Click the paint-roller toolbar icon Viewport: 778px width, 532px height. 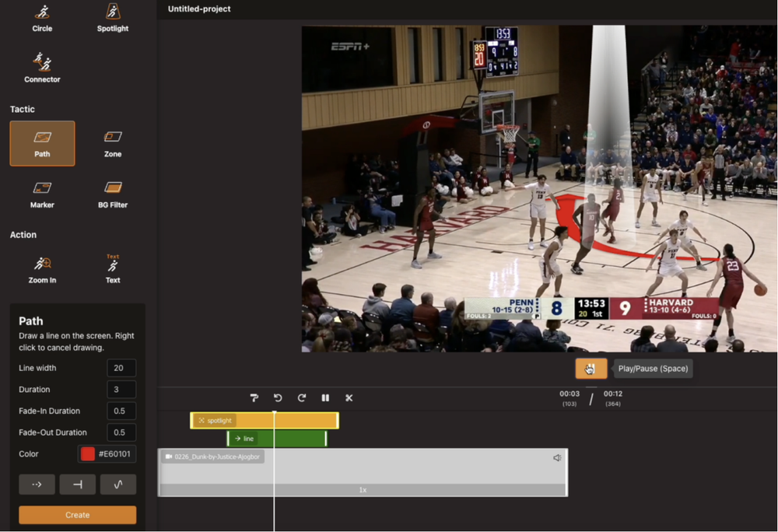coord(254,397)
